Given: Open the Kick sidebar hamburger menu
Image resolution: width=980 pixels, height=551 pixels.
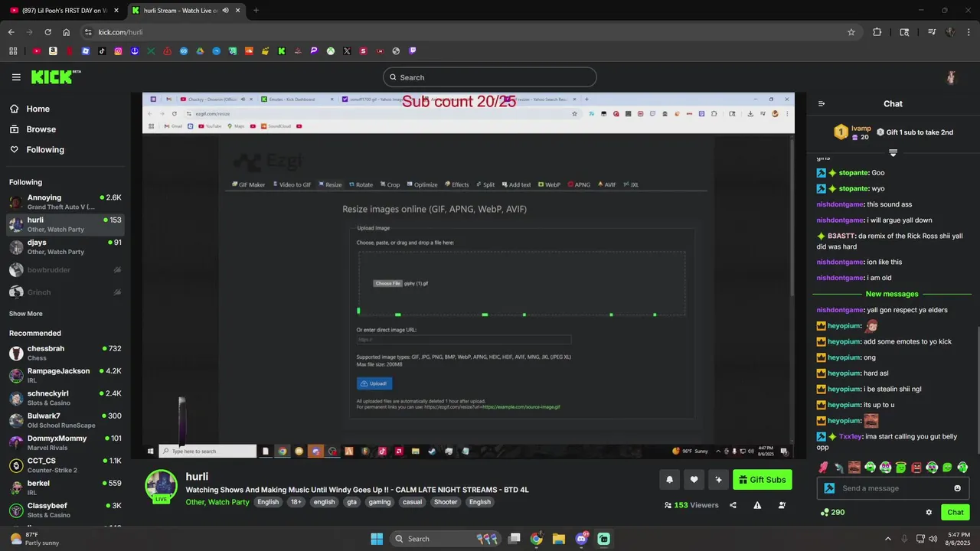Looking at the screenshot, I should coord(16,77).
